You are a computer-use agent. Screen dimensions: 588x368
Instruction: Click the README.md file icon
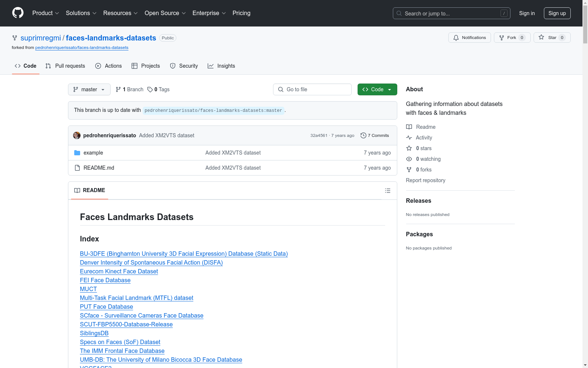(x=77, y=168)
